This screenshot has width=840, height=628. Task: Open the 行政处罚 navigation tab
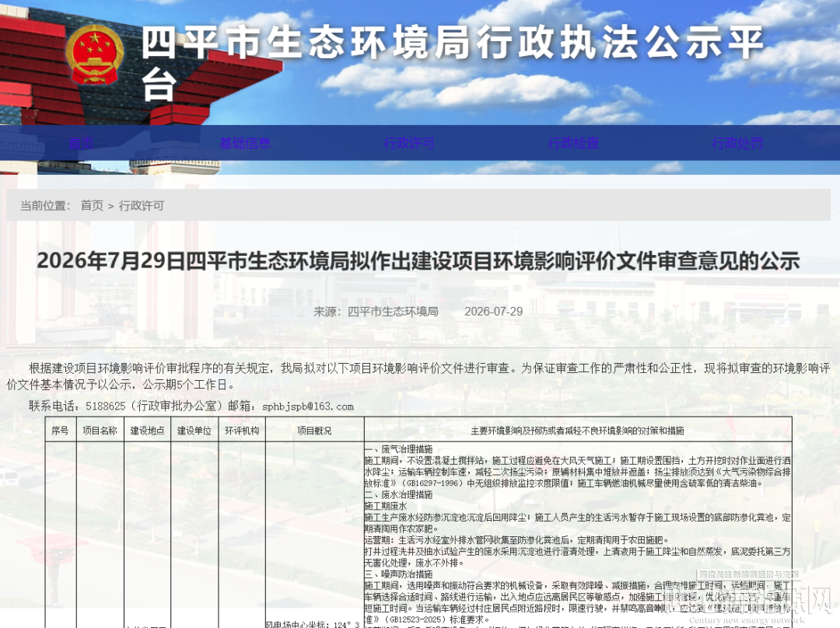pos(737,143)
